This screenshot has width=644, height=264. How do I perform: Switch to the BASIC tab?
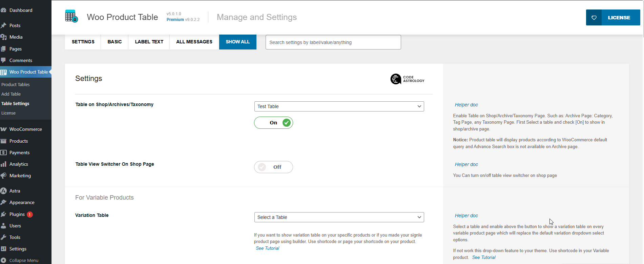(115, 42)
